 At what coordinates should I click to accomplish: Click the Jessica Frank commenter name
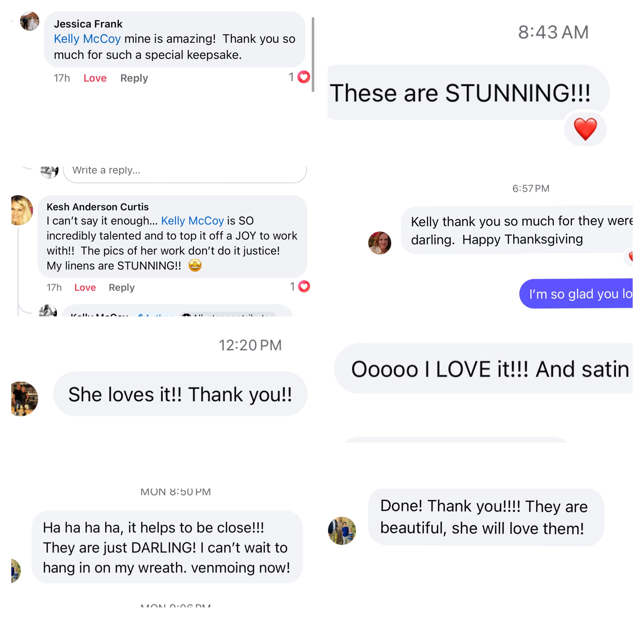tap(88, 24)
